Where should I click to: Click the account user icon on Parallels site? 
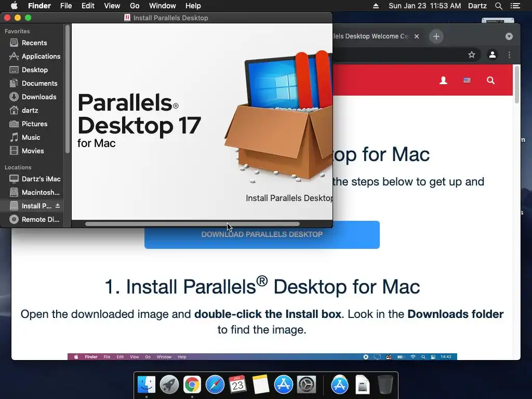(443, 81)
